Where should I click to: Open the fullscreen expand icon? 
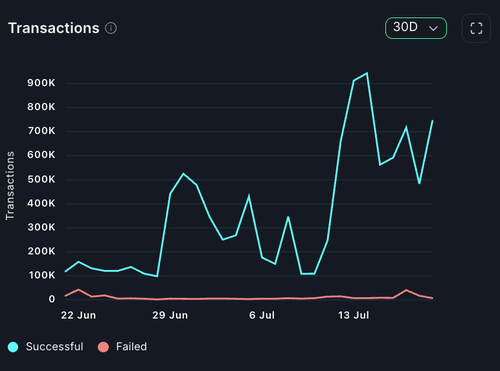click(476, 28)
